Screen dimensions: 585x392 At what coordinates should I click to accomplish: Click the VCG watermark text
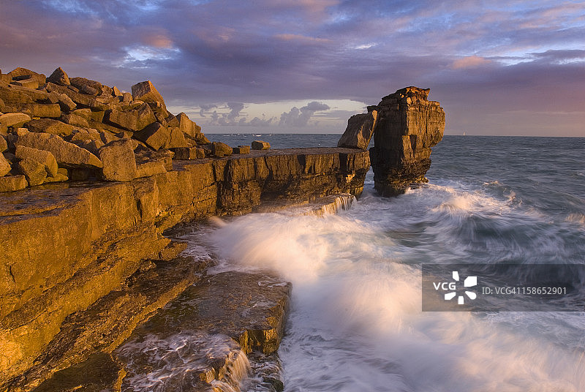tap(444, 286)
